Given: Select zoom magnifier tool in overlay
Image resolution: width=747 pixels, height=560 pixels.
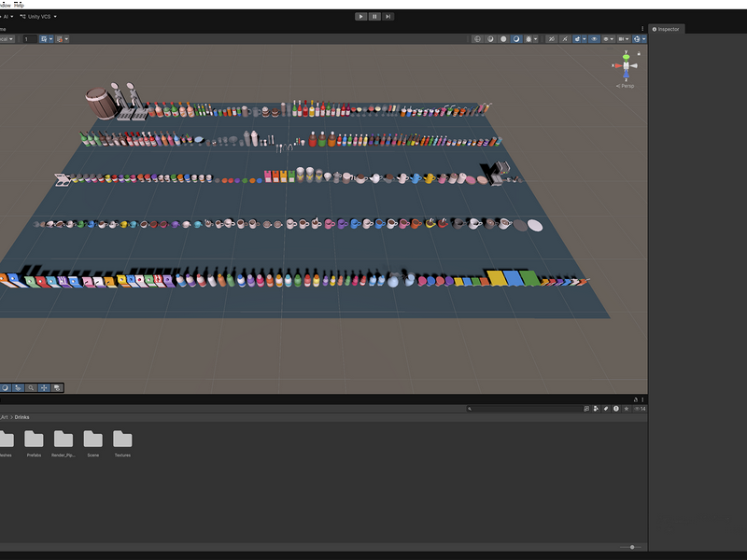Looking at the screenshot, I should click(31, 388).
